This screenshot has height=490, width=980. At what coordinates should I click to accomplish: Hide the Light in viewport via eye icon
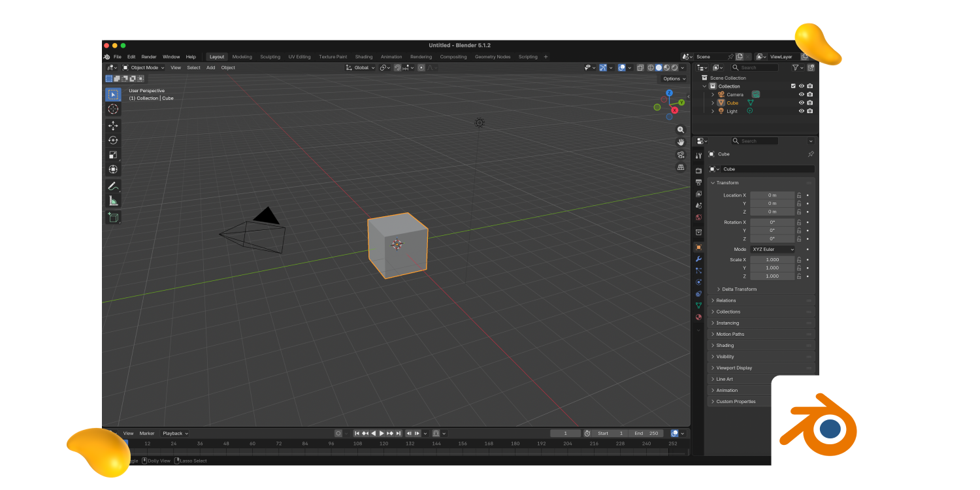click(802, 111)
